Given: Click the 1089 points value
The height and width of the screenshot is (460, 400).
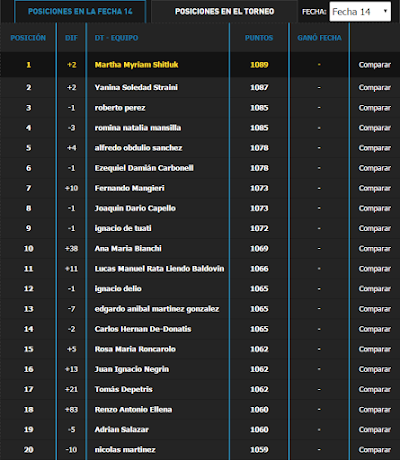Looking at the screenshot, I should pos(259,65).
